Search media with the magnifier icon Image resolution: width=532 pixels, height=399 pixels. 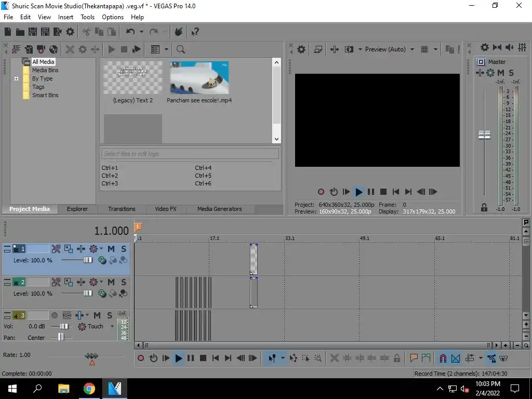tap(180, 49)
